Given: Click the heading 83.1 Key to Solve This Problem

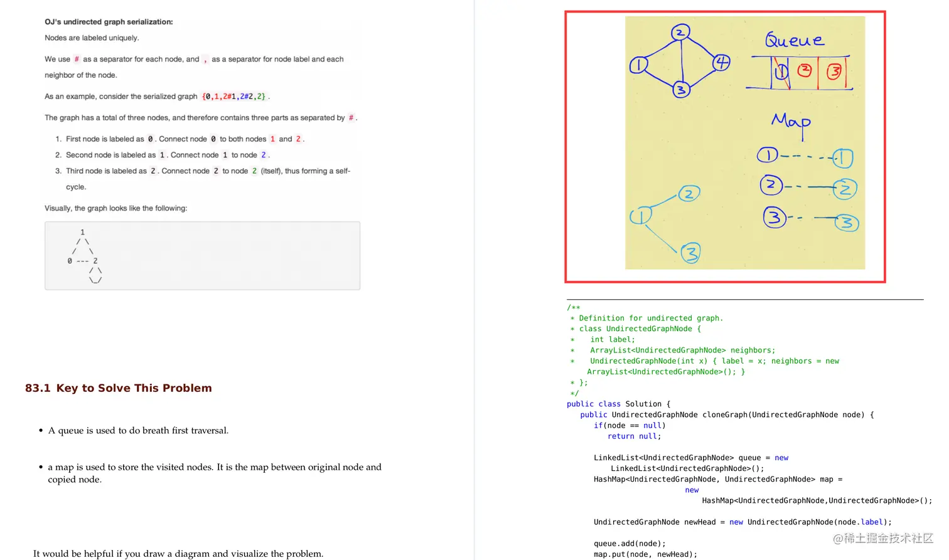Looking at the screenshot, I should tap(118, 388).
